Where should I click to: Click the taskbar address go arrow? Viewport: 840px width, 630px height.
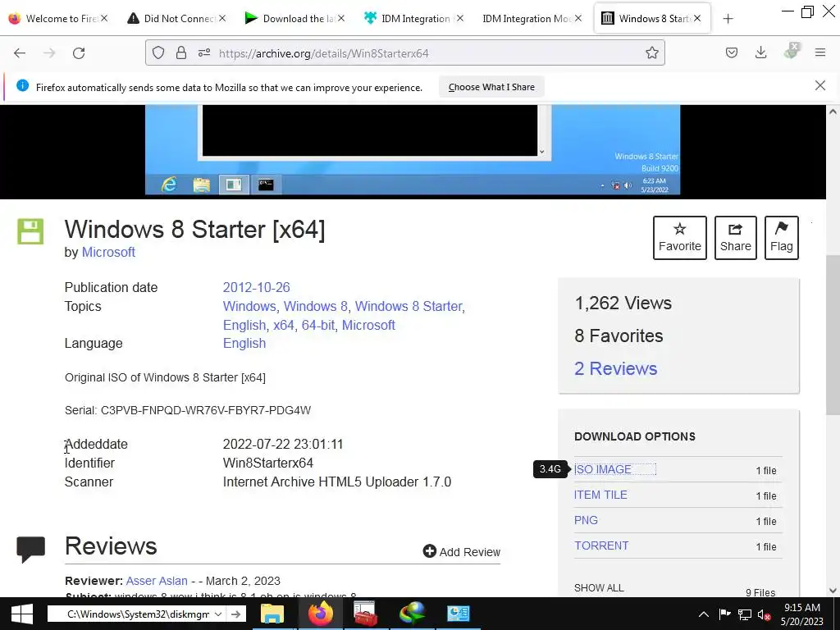(235, 614)
